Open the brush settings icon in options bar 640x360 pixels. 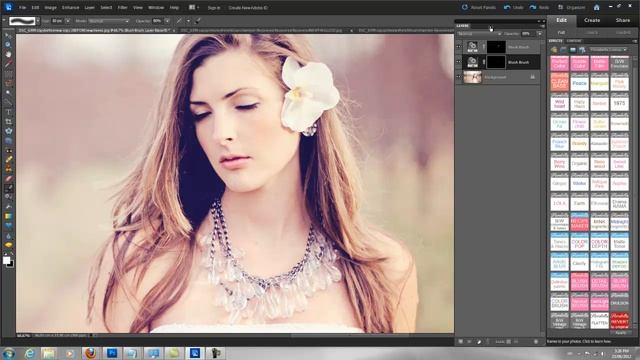pyautogui.click(x=198, y=20)
